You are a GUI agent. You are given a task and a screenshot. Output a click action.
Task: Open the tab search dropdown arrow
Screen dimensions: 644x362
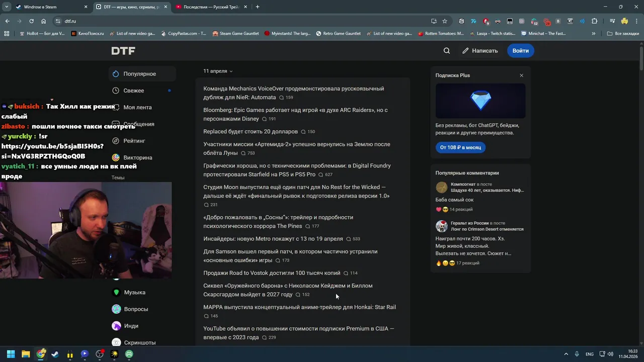coord(6,7)
